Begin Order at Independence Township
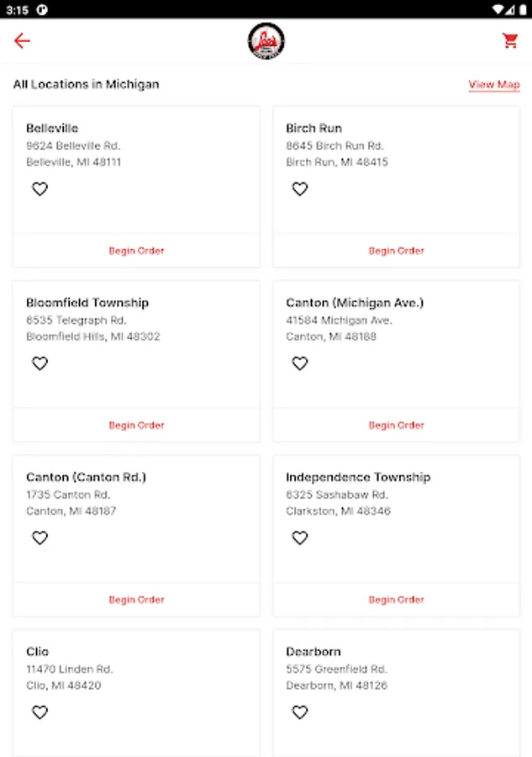The width and height of the screenshot is (532, 757). click(x=397, y=600)
